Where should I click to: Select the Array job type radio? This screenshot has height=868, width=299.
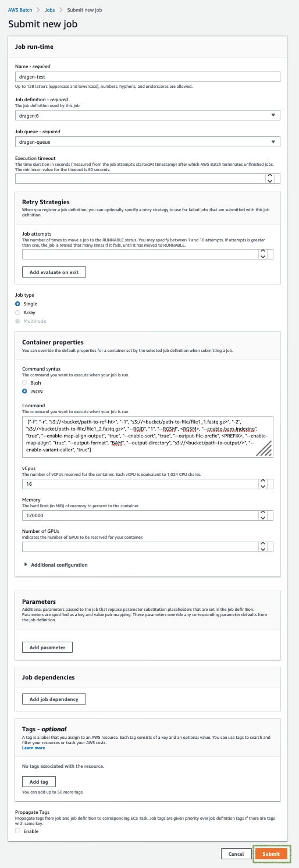point(18,312)
